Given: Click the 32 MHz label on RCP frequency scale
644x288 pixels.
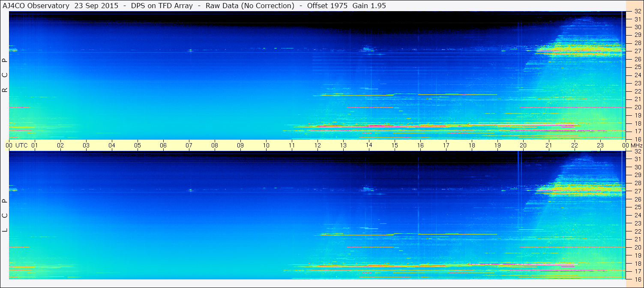Looking at the screenshot, I should point(637,11).
